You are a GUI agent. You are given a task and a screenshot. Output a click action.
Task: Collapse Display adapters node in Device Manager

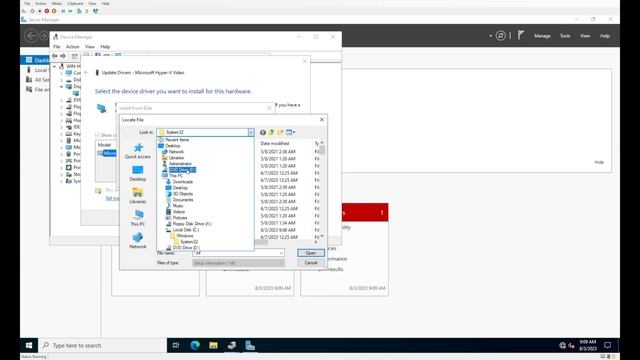pyautogui.click(x=62, y=87)
